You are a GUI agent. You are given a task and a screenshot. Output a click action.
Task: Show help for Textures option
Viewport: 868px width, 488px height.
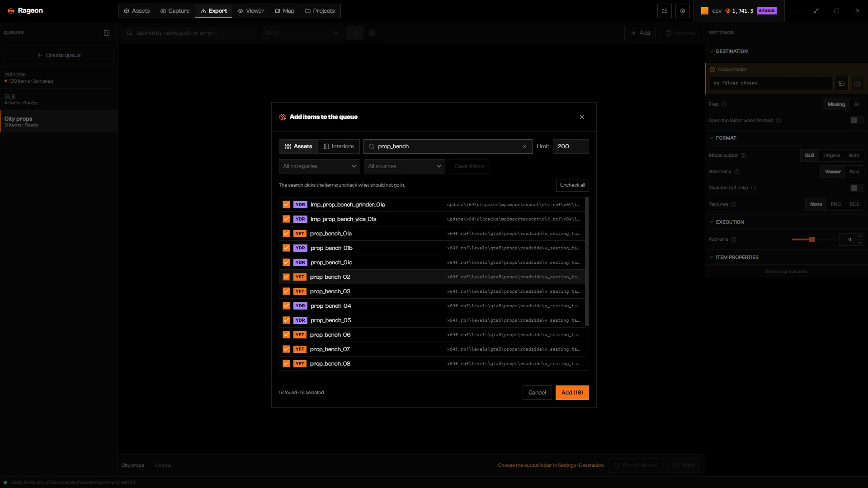734,204
